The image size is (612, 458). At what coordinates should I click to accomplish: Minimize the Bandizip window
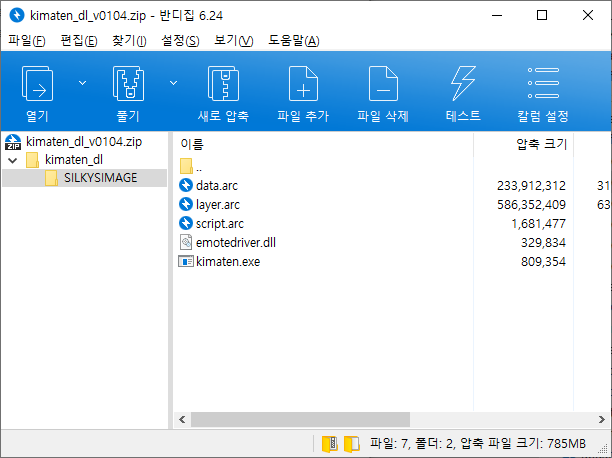click(x=497, y=15)
